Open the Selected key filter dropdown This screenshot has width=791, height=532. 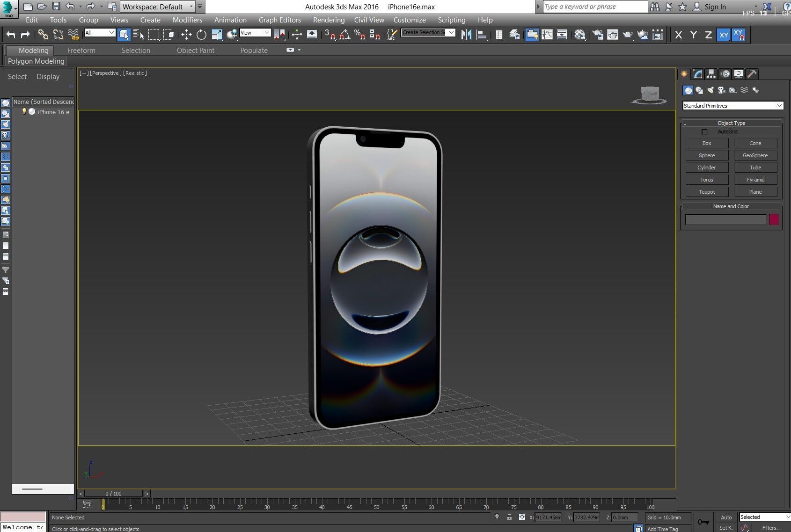coord(764,517)
